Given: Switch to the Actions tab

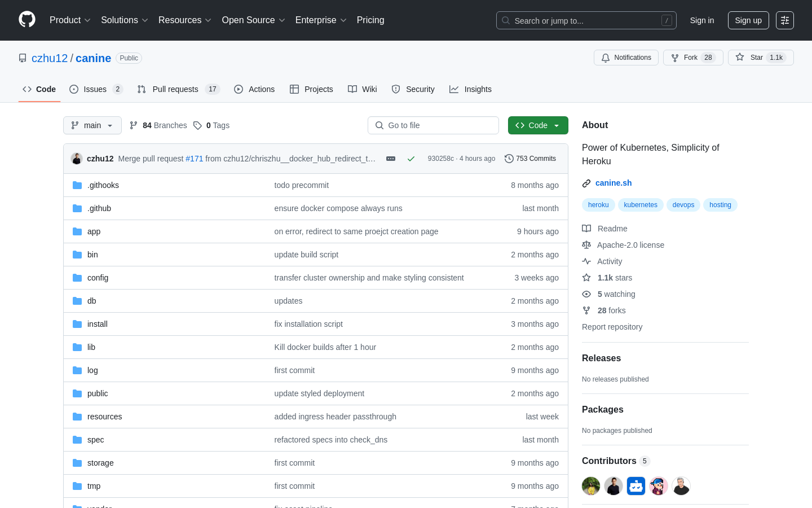Looking at the screenshot, I should [x=254, y=89].
